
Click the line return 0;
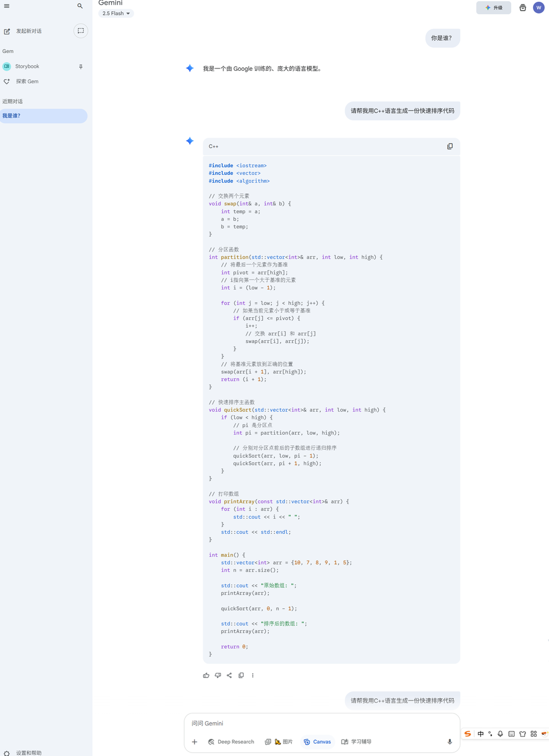click(x=235, y=647)
